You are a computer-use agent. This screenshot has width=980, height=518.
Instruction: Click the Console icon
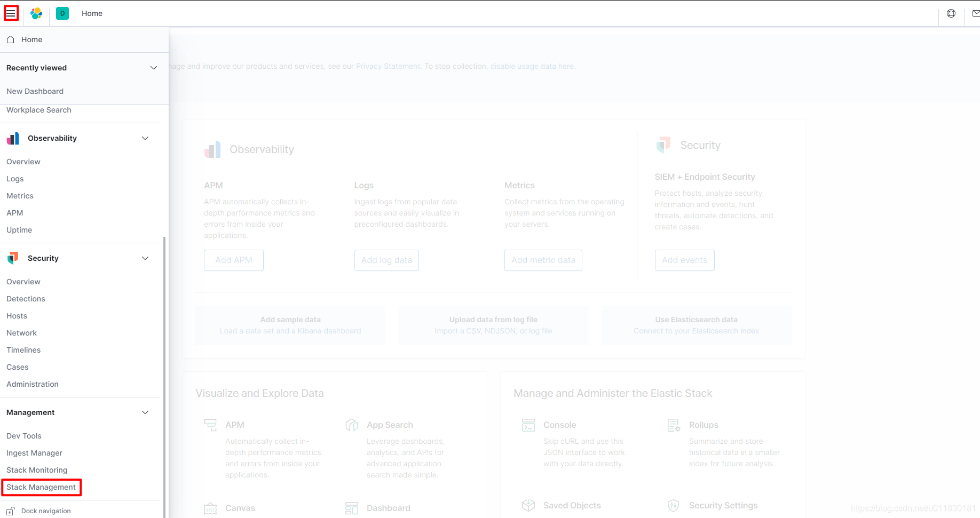528,425
